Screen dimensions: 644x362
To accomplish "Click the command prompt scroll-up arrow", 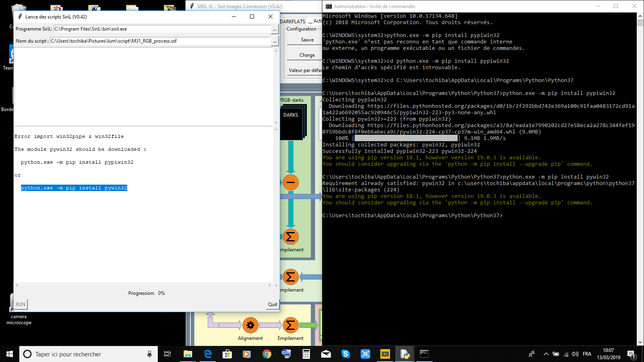I will coord(640,16).
